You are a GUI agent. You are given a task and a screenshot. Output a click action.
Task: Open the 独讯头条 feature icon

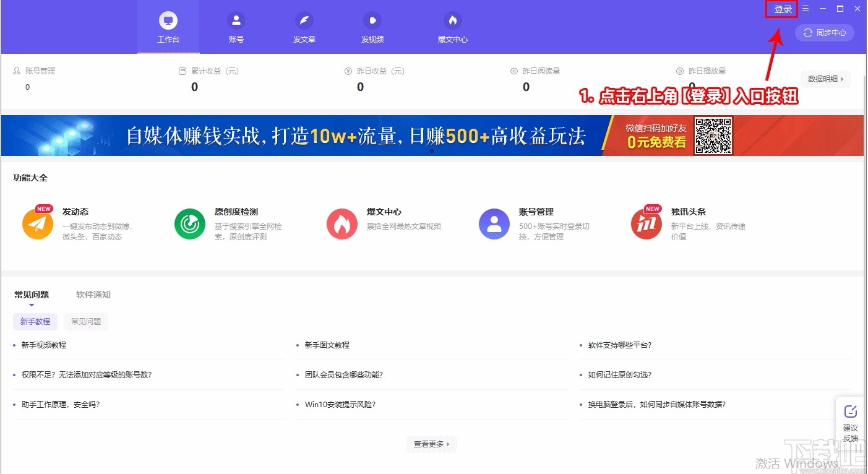(646, 223)
